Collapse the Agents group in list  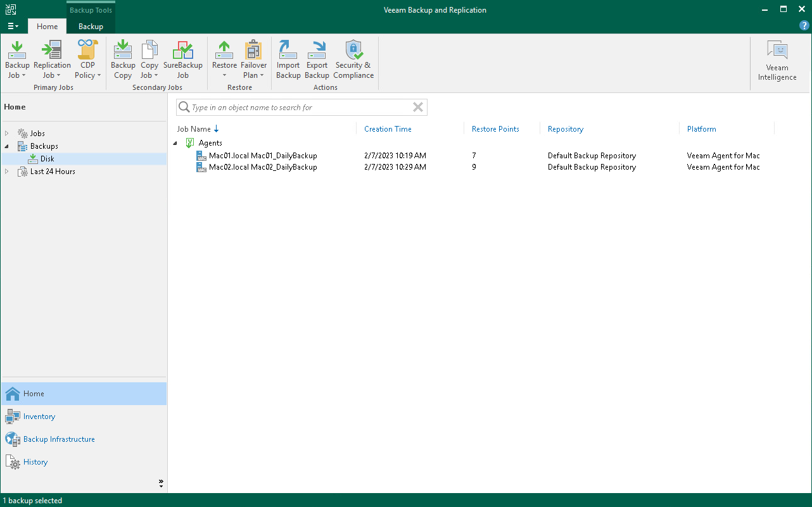pyautogui.click(x=175, y=143)
